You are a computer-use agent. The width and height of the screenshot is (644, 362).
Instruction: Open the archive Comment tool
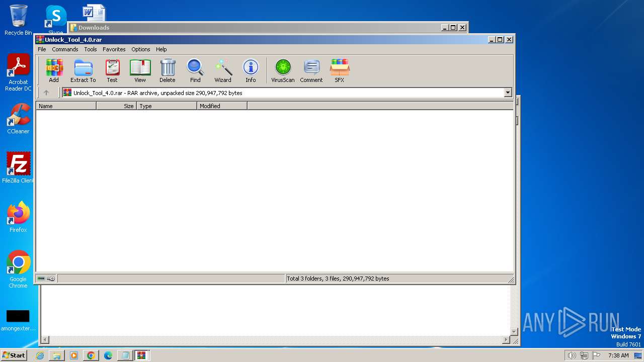311,70
